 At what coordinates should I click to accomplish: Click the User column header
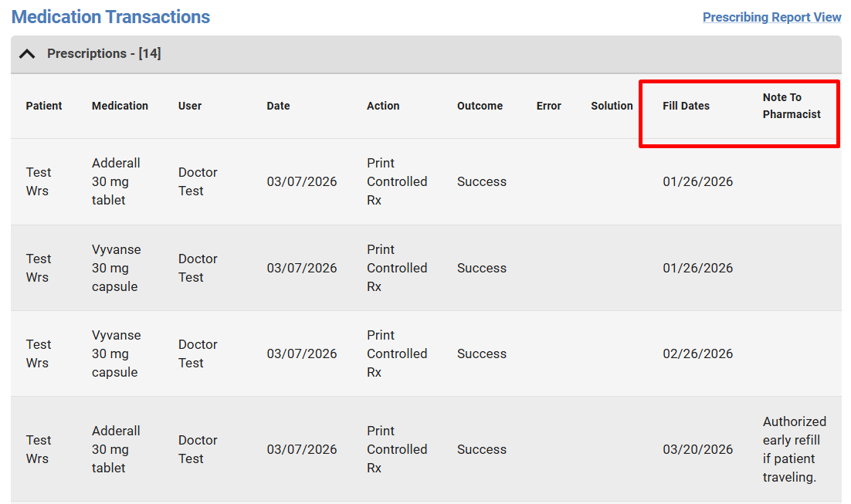point(190,106)
